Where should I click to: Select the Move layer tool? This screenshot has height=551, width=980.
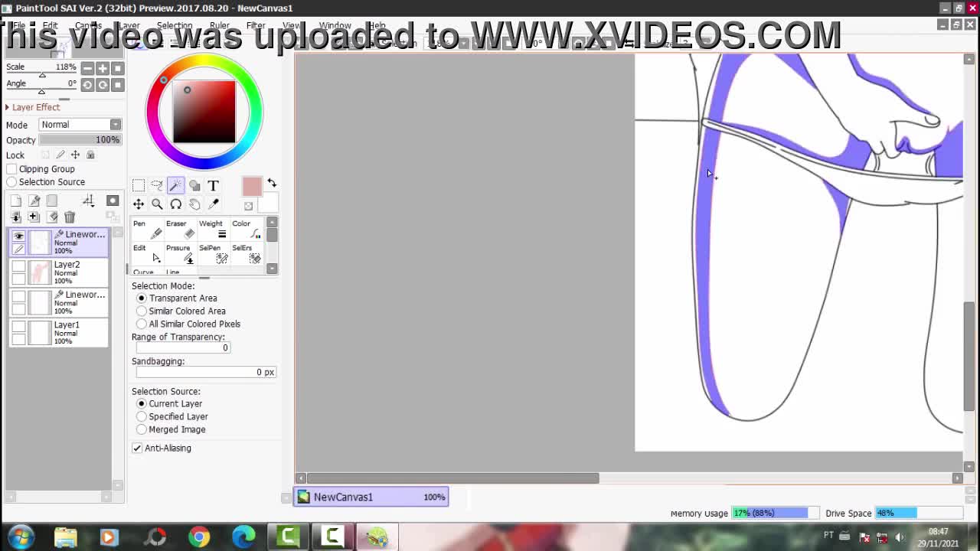[x=139, y=204]
